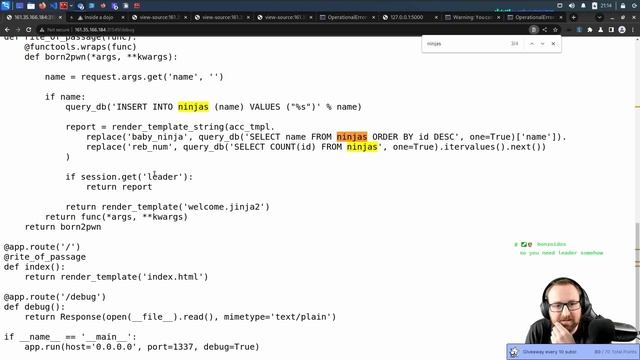Close the Inside a dojo tab

pyautogui.click(x=123, y=18)
